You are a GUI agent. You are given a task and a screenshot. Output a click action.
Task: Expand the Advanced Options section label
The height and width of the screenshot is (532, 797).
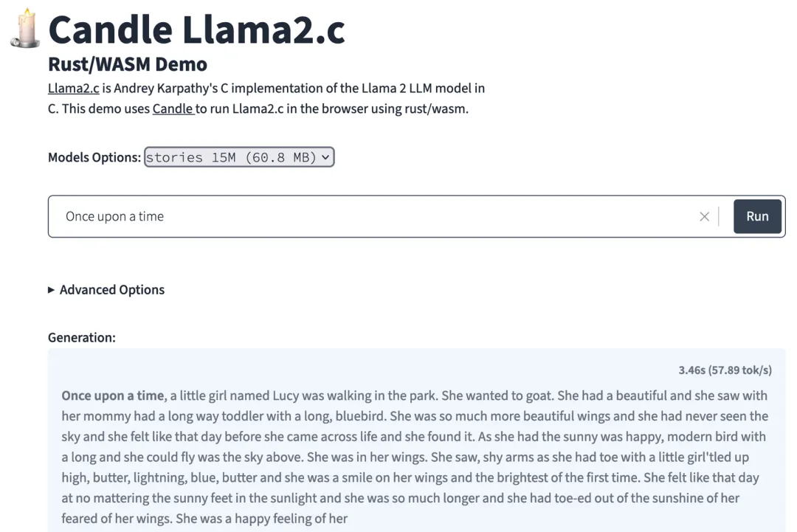click(112, 290)
